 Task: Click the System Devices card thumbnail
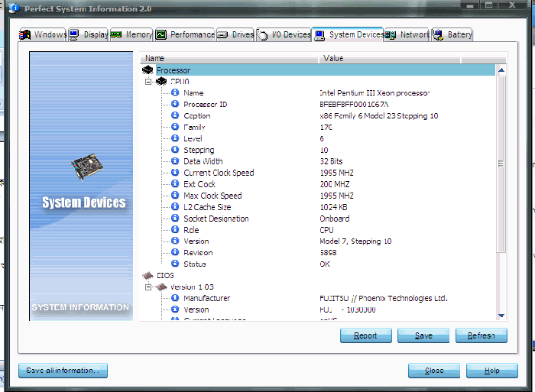point(86,167)
